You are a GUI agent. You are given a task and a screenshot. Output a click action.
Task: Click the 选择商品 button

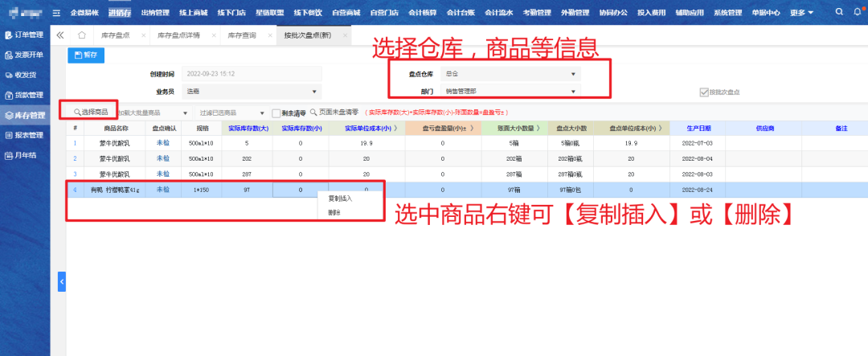pos(89,112)
